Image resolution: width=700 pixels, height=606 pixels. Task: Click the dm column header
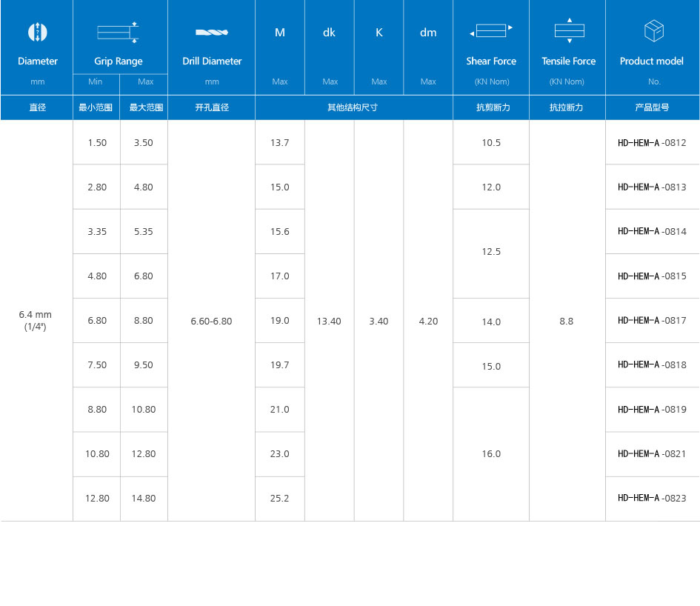pyautogui.click(x=428, y=33)
